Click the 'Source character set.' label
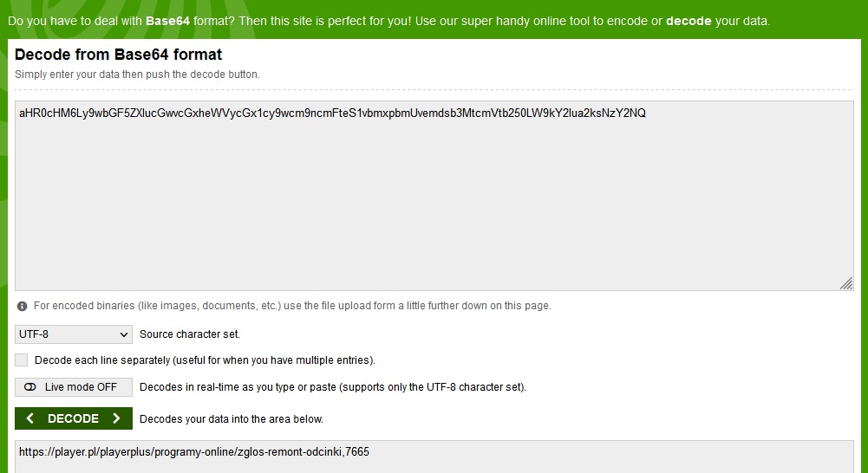Image resolution: width=868 pixels, height=473 pixels. tap(190, 334)
